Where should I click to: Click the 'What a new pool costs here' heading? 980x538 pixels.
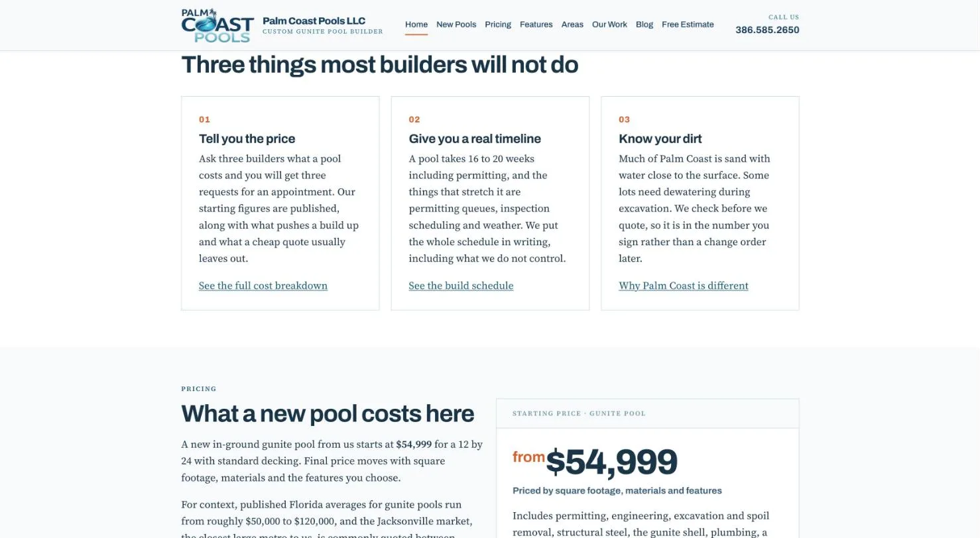click(x=328, y=413)
